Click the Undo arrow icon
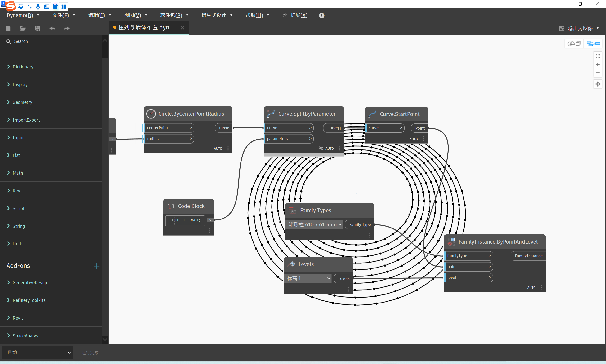 (x=52, y=28)
